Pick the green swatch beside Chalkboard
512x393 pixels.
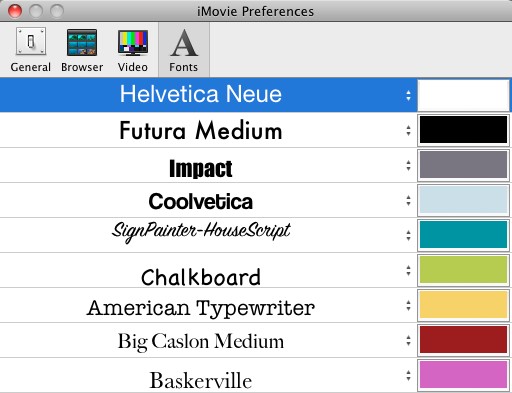coord(463,270)
